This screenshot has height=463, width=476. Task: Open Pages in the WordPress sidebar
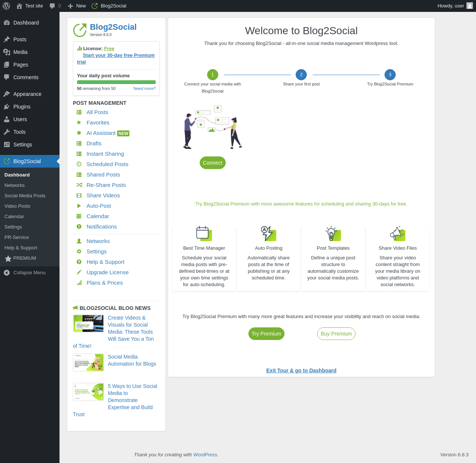click(x=30, y=65)
